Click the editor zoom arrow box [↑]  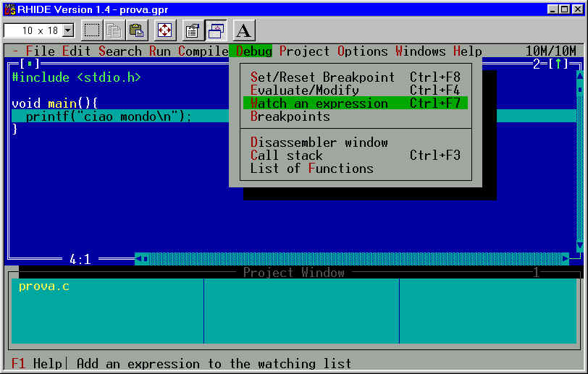[558, 64]
